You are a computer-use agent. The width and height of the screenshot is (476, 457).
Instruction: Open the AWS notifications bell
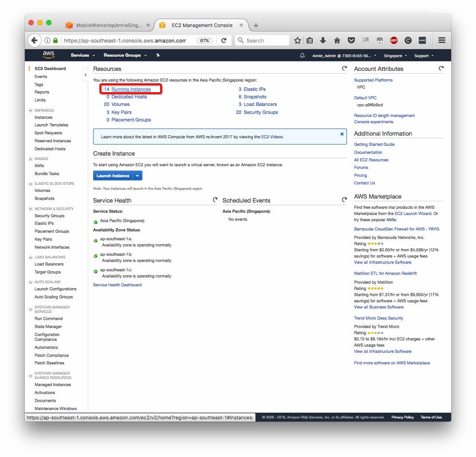pyautogui.click(x=302, y=55)
